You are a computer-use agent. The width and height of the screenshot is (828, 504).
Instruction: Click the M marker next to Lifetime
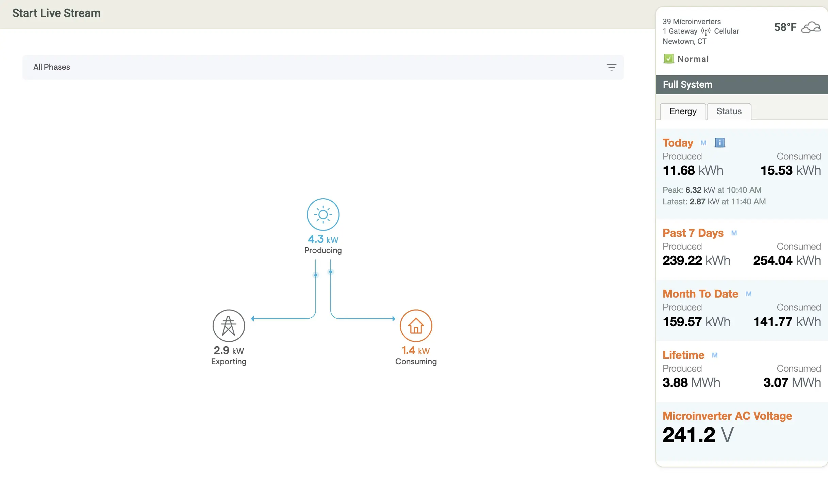point(714,355)
